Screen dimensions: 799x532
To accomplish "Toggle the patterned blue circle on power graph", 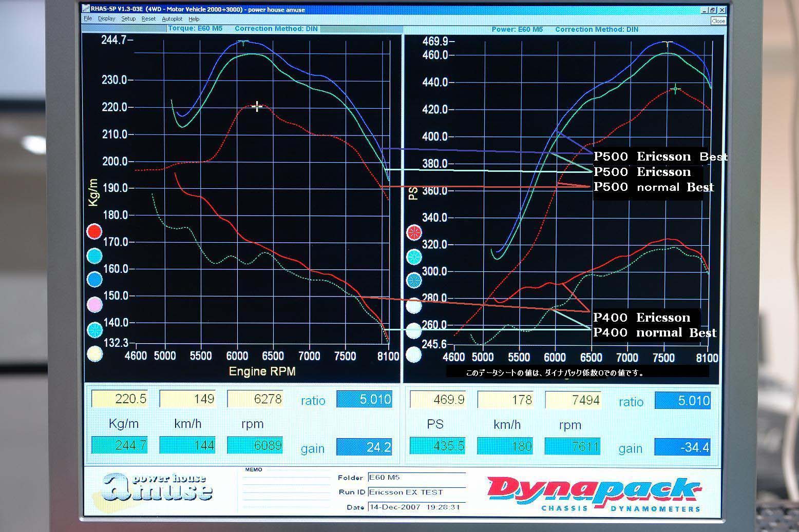I will (x=414, y=281).
